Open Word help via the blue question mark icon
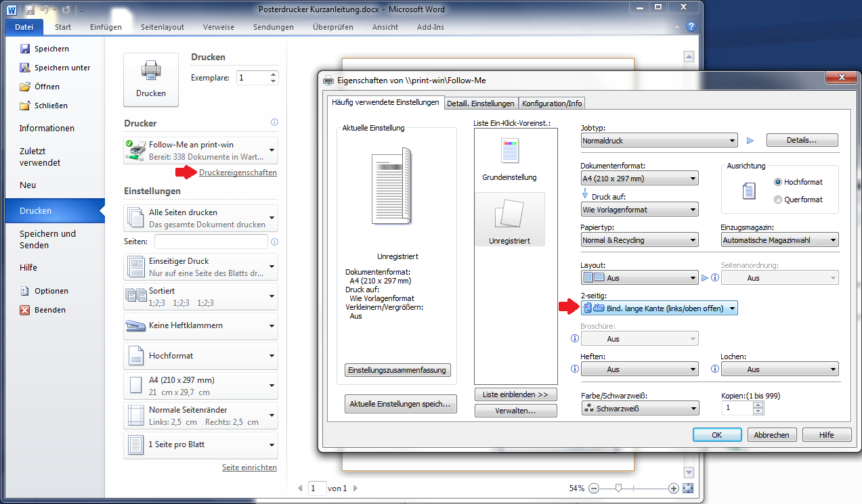Screen dimensions: 862x504 [x=691, y=27]
